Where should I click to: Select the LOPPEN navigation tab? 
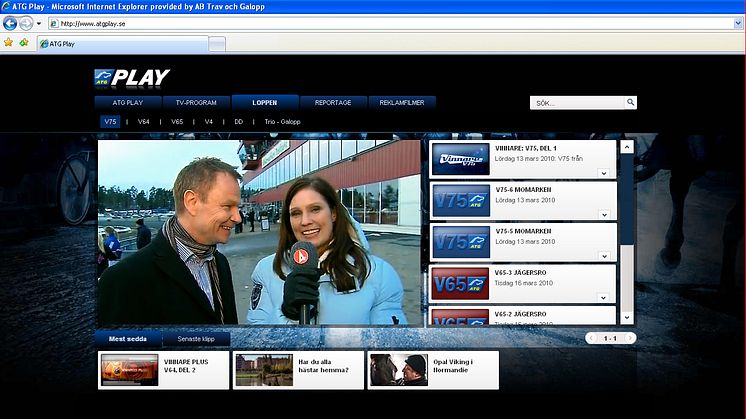265,103
